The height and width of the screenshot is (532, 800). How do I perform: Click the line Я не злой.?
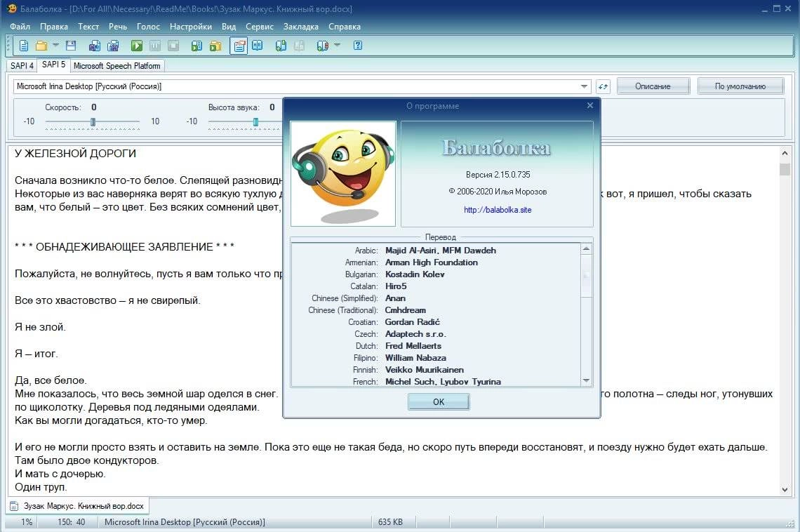tap(40, 327)
